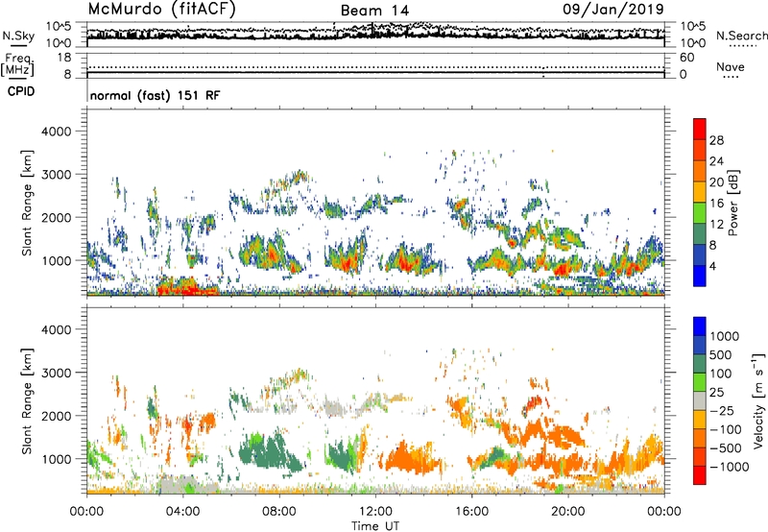This screenshot has height=532, width=768.
Task: Click the red near-range echo patch around 04:00 in the power panel
Action: click(x=185, y=286)
